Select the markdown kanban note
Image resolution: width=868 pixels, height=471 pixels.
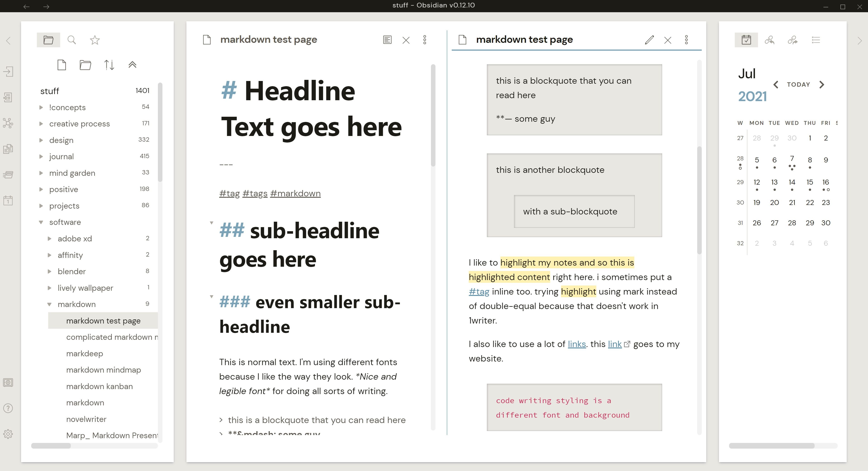(99, 386)
